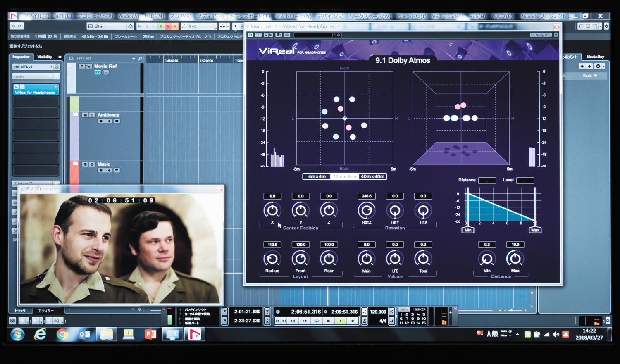Open 9.1 Dolby Atmos preset dropdown arrow

click(556, 35)
